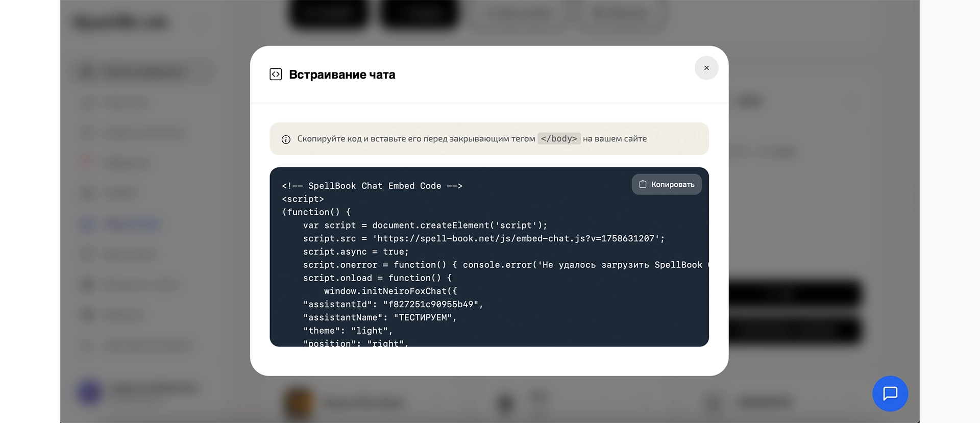
Task: Click the red icon in blurred sidebar
Action: (88, 163)
